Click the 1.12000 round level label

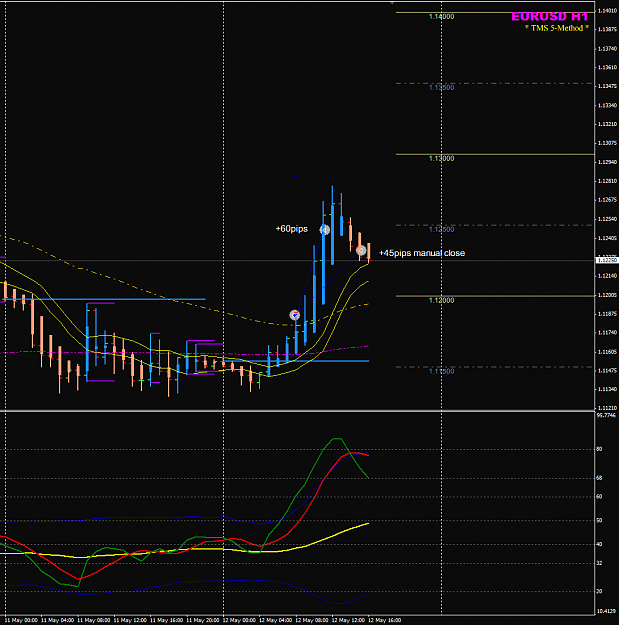point(441,300)
